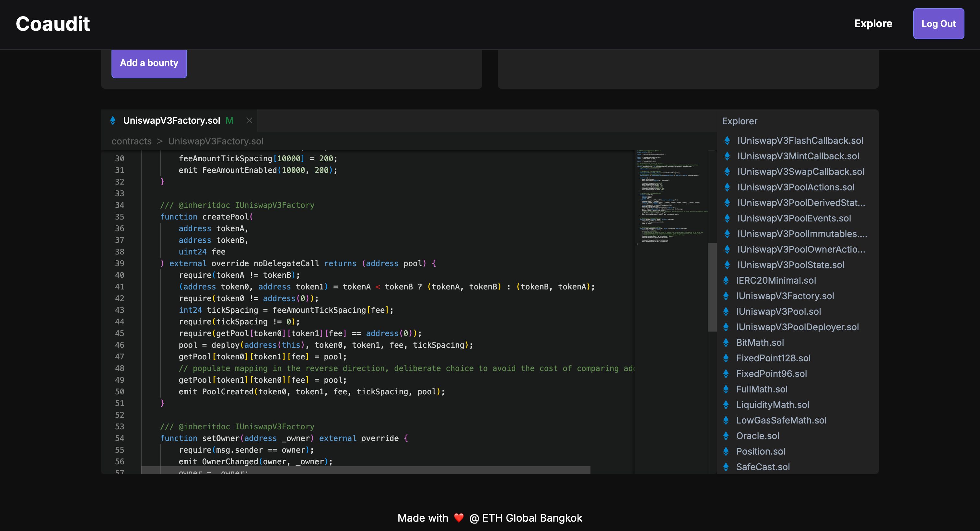Click the IUniswapV3FlashCallback.sol icon
The image size is (980, 531).
(x=728, y=141)
